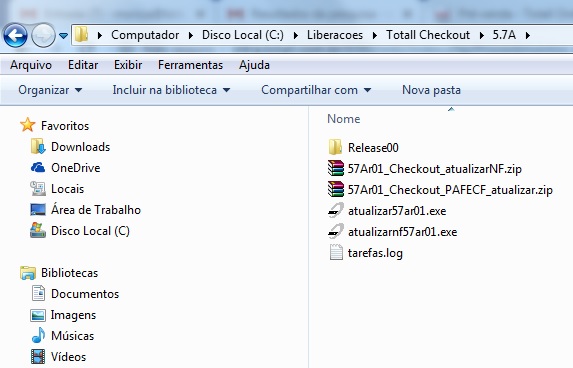This screenshot has height=368, width=573.
Task: Sort files by the Nome column header
Action: [344, 119]
